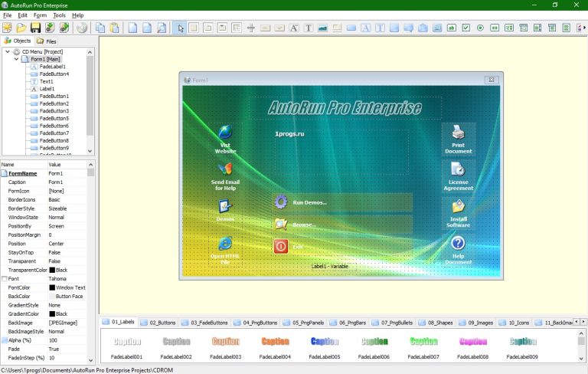Select the arrow pointer tool
This screenshot has height=374, width=588.
(180, 28)
